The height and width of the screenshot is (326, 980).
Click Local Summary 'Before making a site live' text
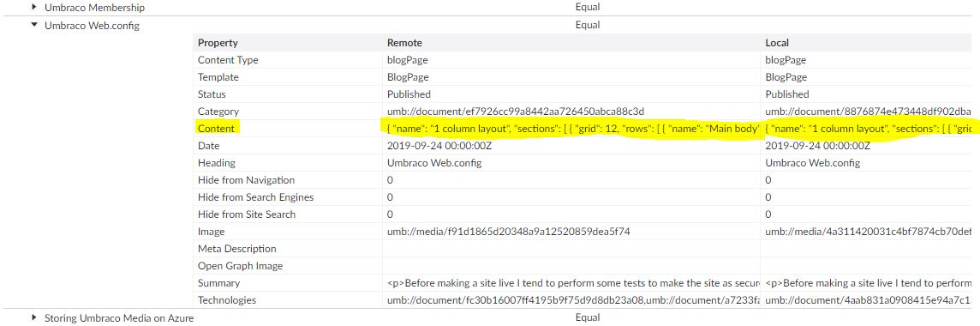869,283
